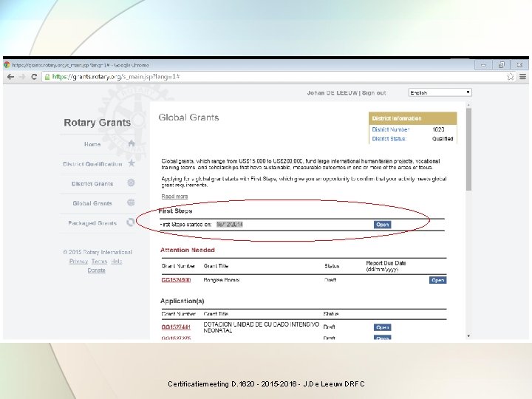Open the English language dropdown
The image size is (532, 399).
click(440, 92)
